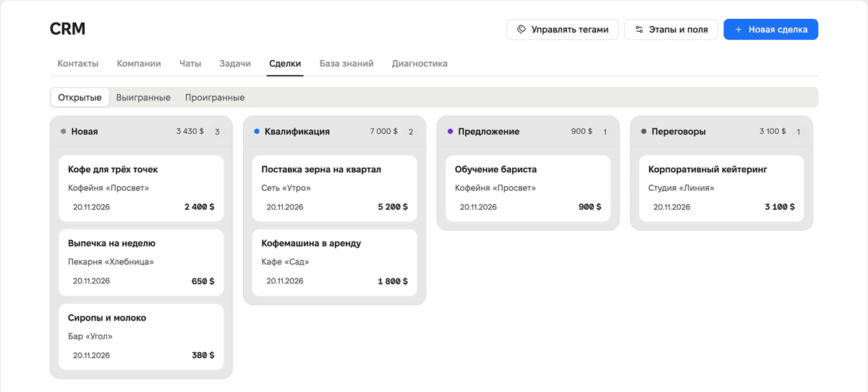The height and width of the screenshot is (392, 868).
Task: Create a Новая сделка
Action: pyautogui.click(x=771, y=30)
